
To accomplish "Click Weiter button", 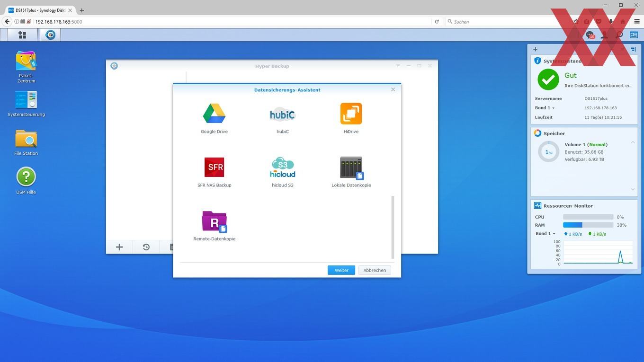I will [x=341, y=270].
